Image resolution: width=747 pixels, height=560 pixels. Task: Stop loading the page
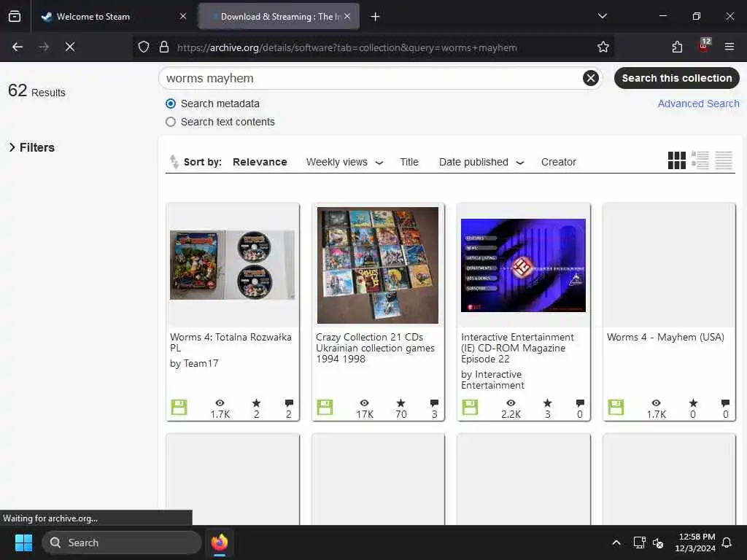click(70, 47)
